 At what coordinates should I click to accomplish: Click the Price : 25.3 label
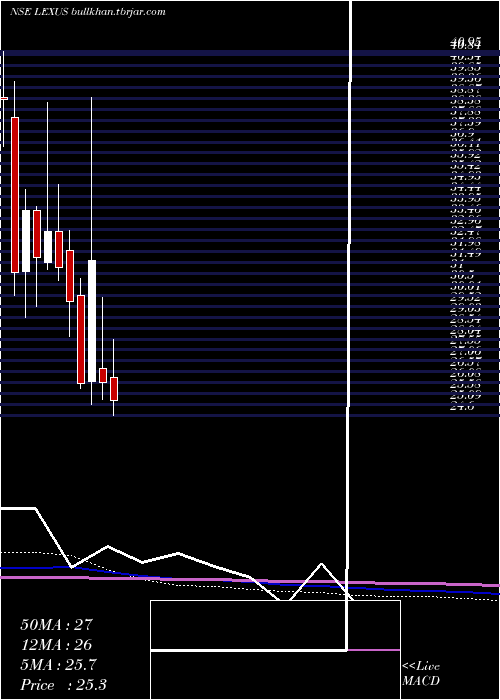[63, 685]
